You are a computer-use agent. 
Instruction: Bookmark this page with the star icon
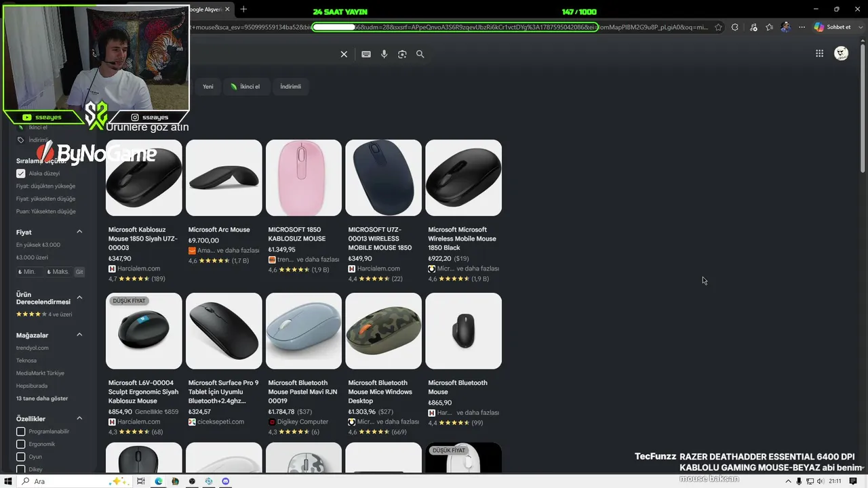(719, 27)
